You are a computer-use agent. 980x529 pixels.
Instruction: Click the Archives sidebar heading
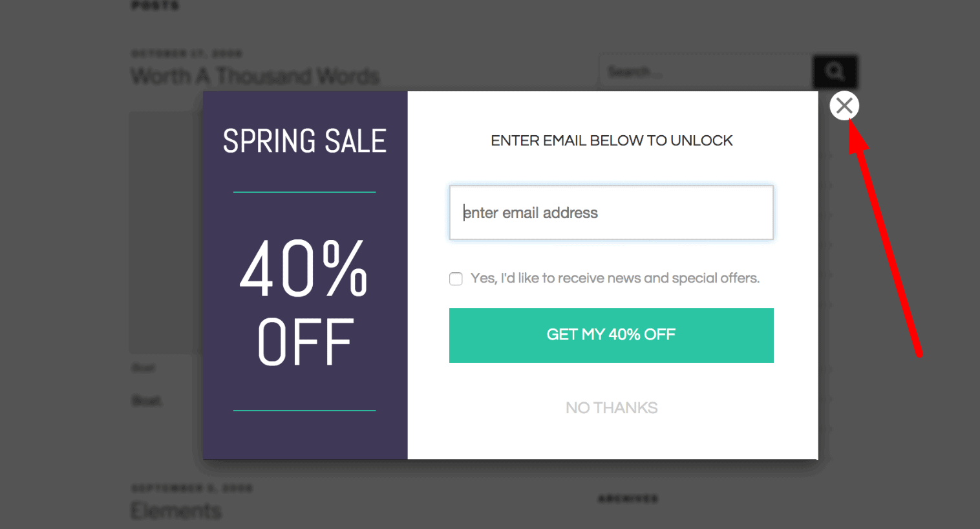click(628, 499)
